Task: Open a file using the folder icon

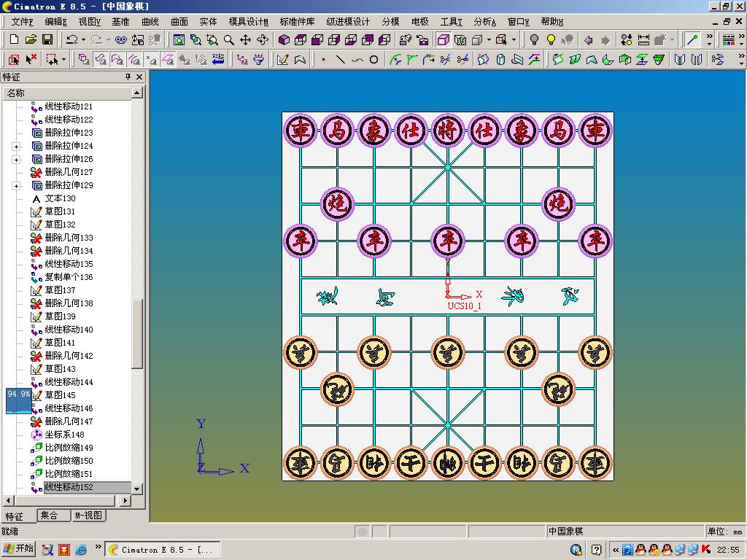Action: tap(31, 39)
